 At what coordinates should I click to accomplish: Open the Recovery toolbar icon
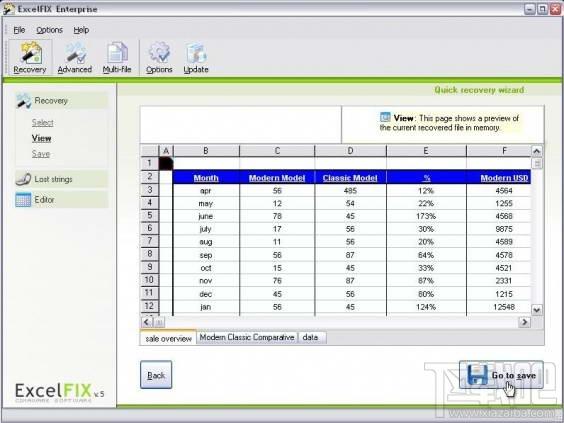click(30, 58)
